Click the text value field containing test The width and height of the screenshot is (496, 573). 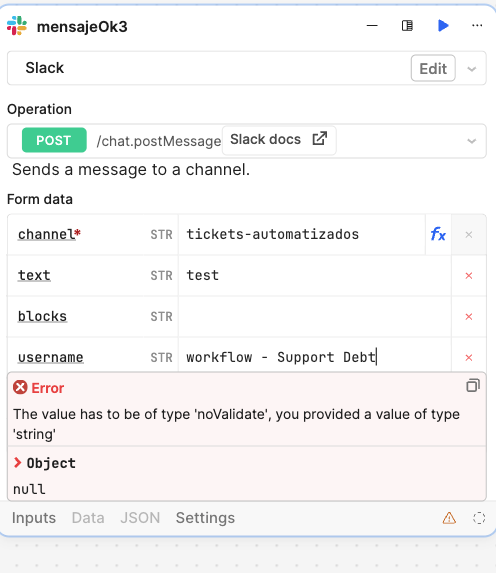315,276
